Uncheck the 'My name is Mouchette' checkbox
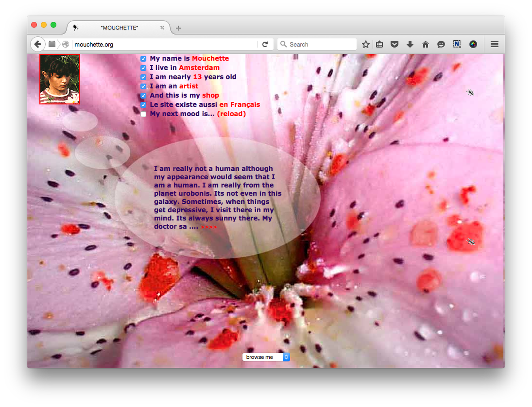 coord(143,59)
